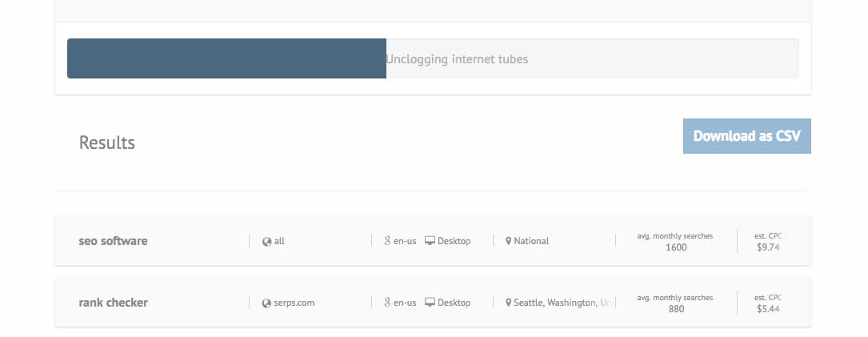Click the globe icon next to serps.com

click(267, 303)
